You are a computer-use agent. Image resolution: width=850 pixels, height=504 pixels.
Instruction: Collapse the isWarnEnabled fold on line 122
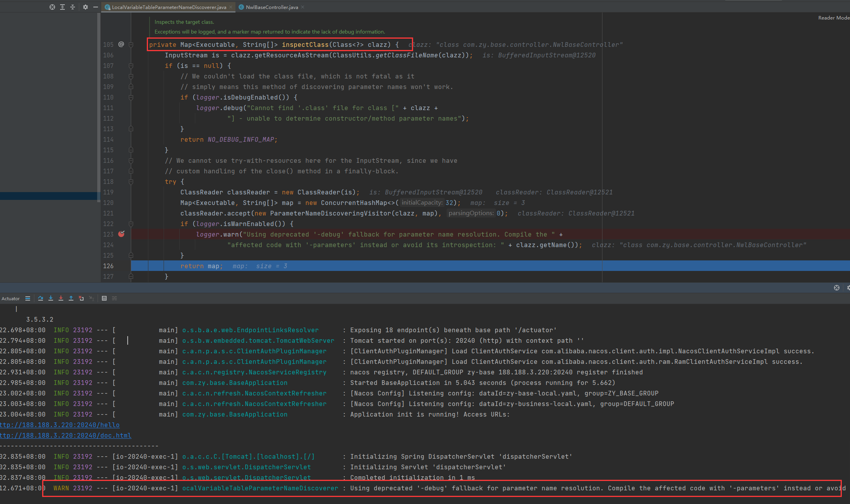pyautogui.click(x=131, y=224)
